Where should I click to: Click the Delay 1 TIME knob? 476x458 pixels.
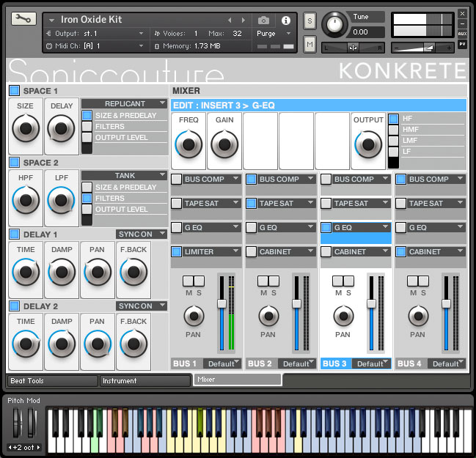(x=26, y=272)
